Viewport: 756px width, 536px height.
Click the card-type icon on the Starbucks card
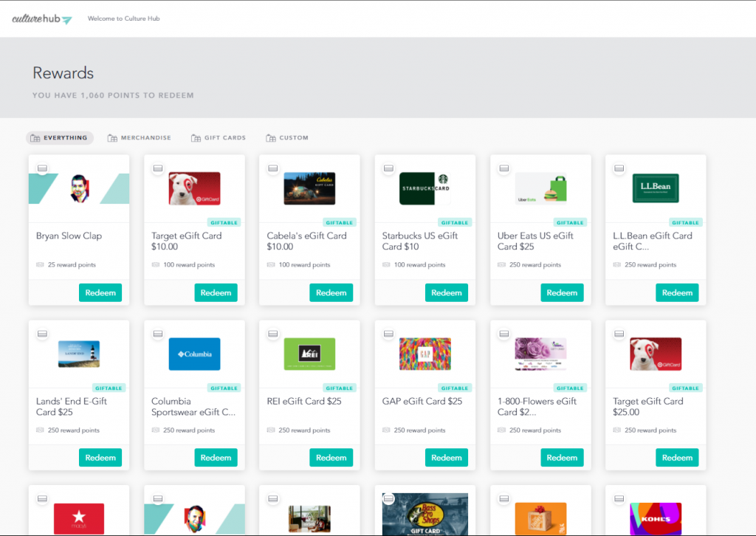[388, 168]
